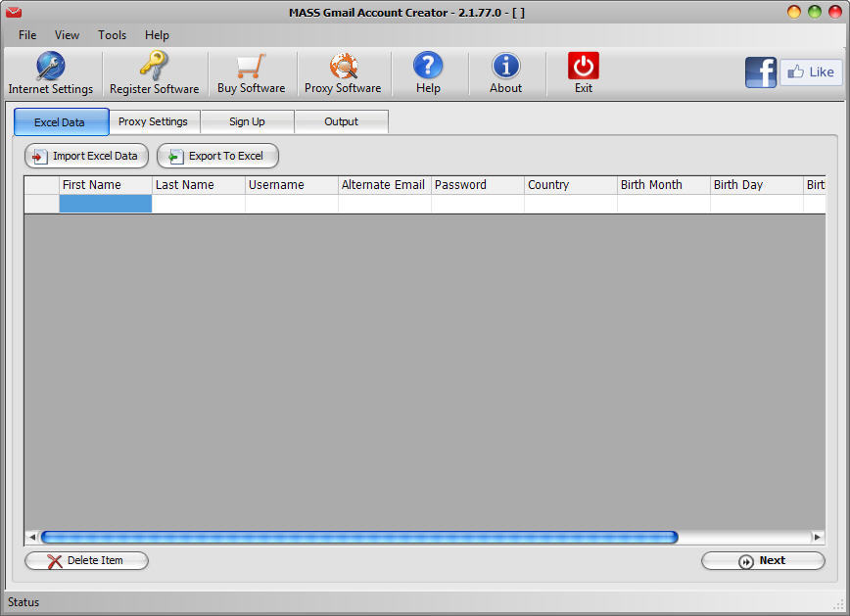
Task: Switch to the Proxy Settings tab
Action: (x=154, y=121)
